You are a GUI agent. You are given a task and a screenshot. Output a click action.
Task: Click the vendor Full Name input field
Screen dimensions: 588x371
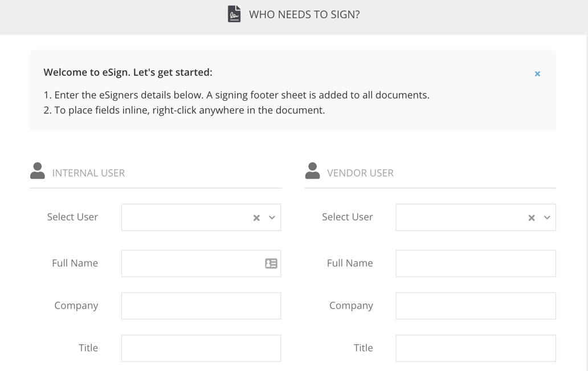[x=475, y=263]
